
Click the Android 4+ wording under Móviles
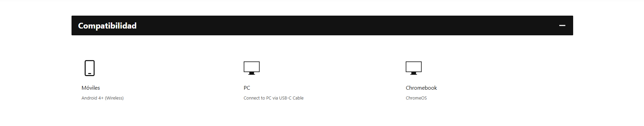pos(93,98)
